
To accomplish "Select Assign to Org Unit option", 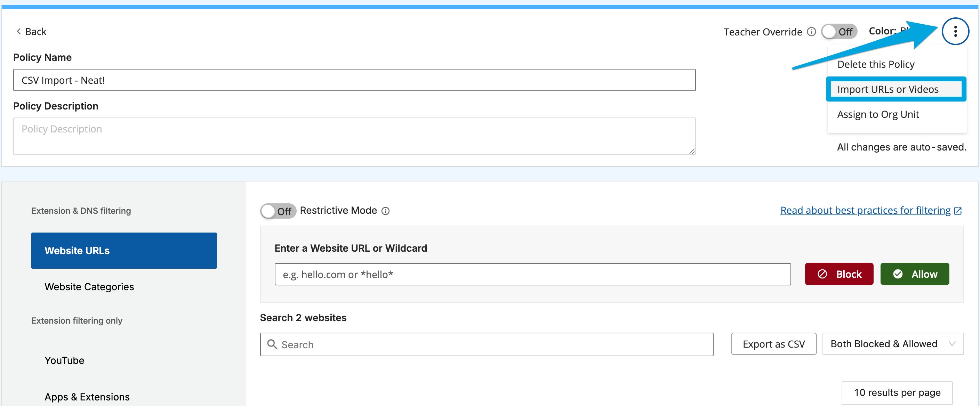I will (x=878, y=114).
